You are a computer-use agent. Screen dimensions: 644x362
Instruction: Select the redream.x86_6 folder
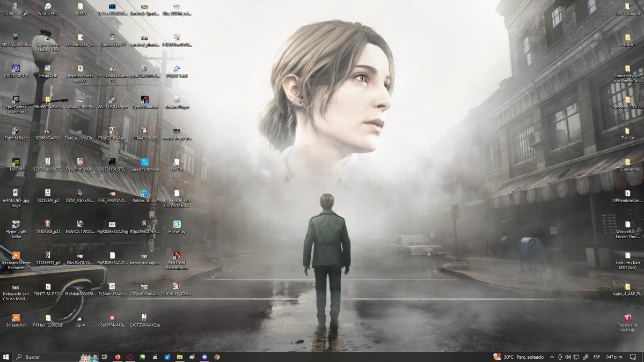point(80,40)
